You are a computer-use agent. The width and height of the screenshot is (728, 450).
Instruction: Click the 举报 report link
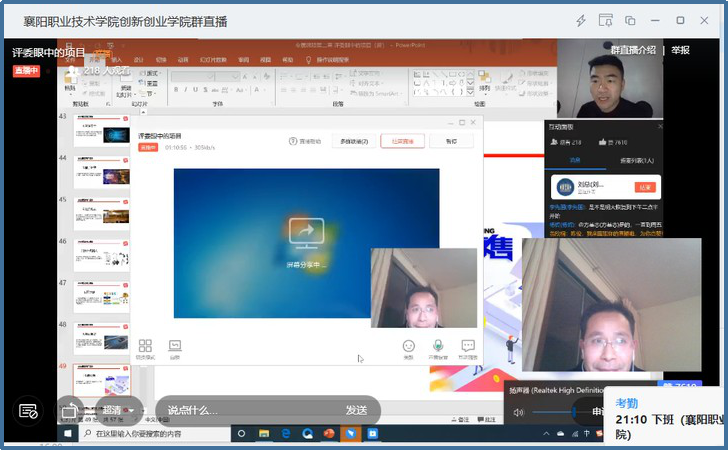pyautogui.click(x=680, y=50)
